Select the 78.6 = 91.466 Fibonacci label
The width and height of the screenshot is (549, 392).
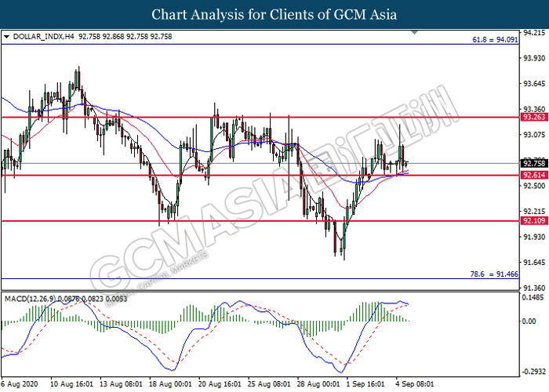tap(494, 274)
